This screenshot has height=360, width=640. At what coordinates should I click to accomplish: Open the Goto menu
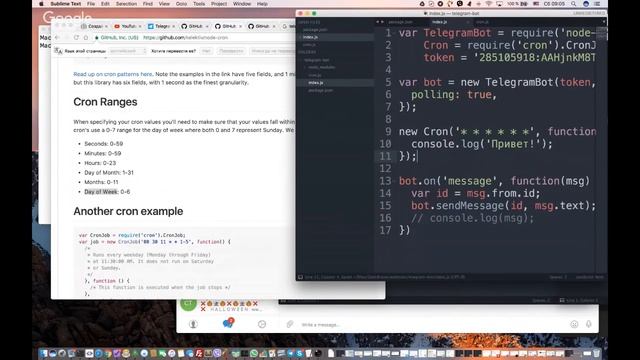(181, 4)
